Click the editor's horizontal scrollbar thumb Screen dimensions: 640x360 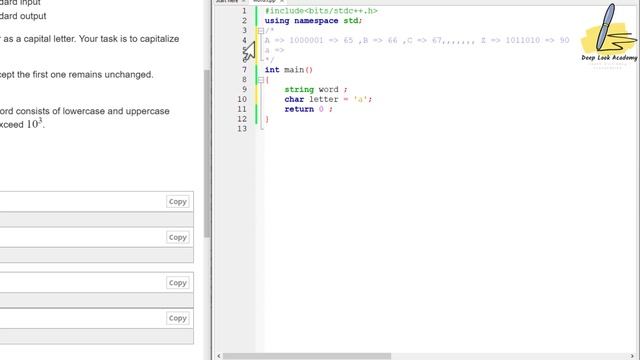[307, 356]
